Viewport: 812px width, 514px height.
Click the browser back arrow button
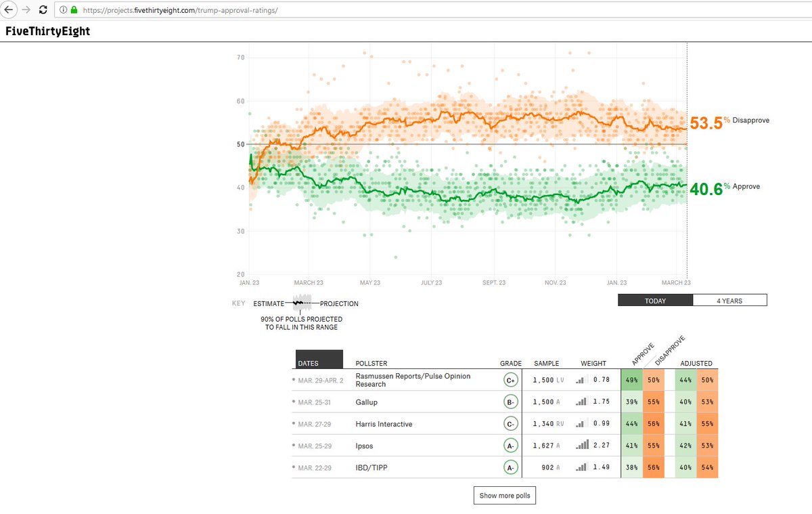click(x=9, y=10)
